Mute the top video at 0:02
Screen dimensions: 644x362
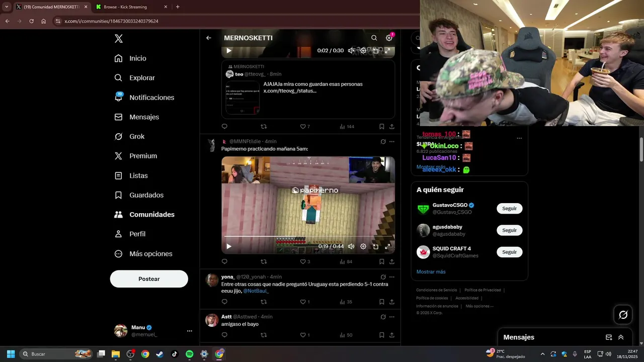(351, 50)
